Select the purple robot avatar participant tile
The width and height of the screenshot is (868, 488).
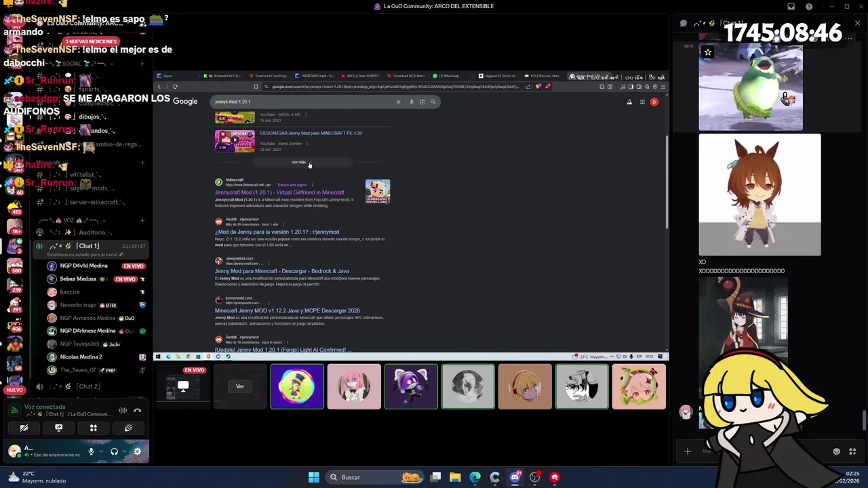coord(411,386)
